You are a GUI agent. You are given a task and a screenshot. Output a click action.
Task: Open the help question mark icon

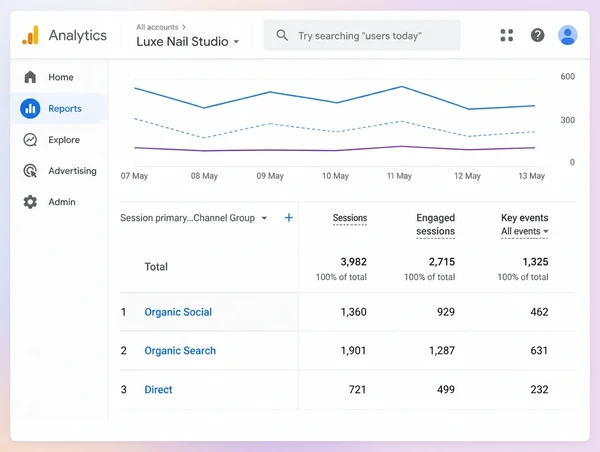(537, 35)
